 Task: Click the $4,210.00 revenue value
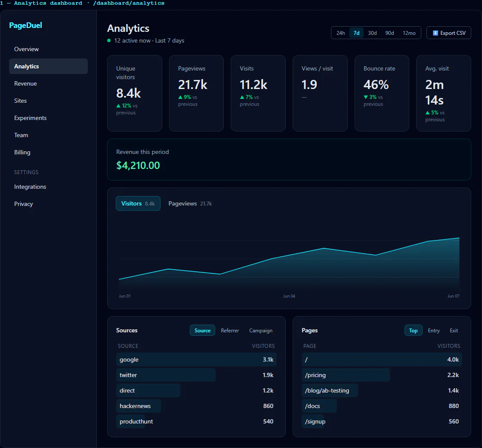click(x=138, y=166)
